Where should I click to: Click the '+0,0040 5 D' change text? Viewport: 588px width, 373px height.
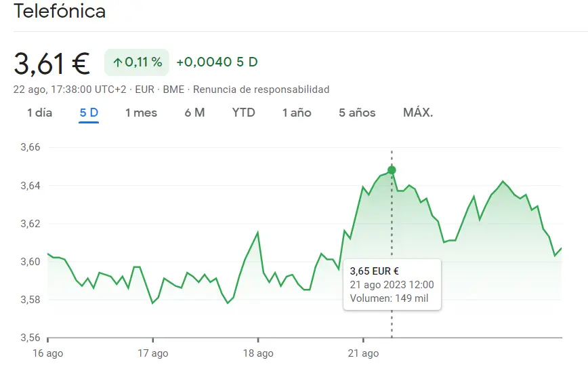coord(217,62)
